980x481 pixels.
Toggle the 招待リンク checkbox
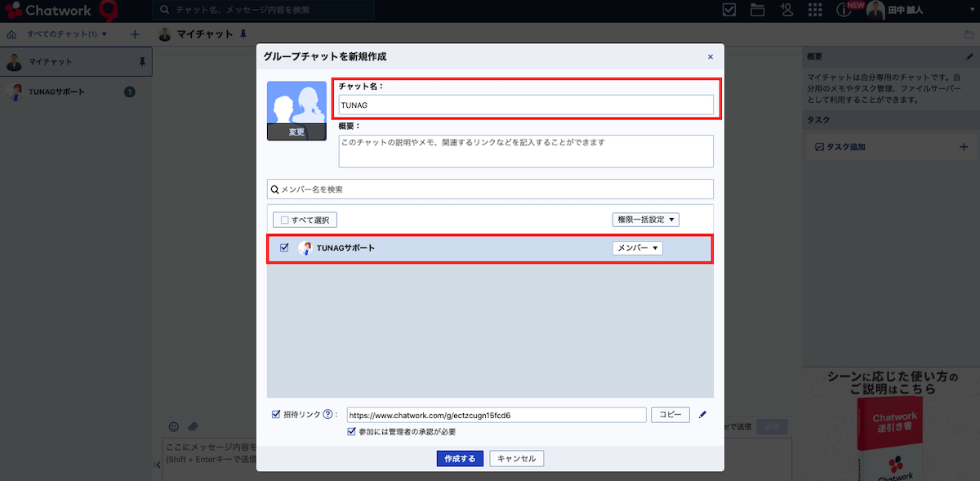tap(276, 414)
